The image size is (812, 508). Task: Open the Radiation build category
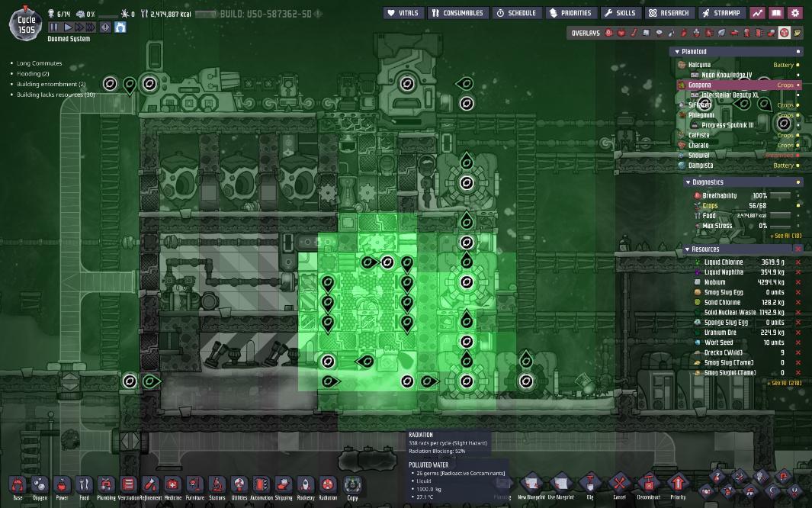click(x=328, y=485)
